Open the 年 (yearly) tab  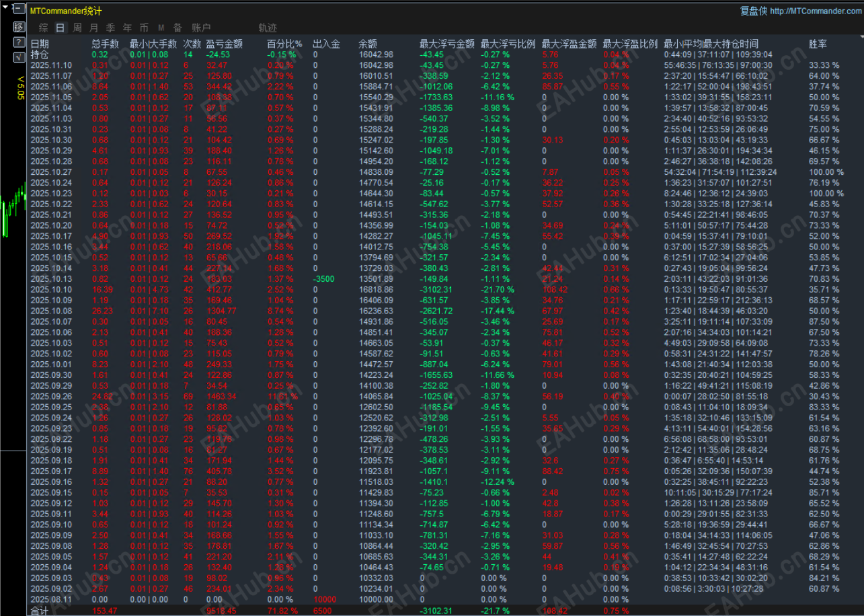tap(127, 28)
